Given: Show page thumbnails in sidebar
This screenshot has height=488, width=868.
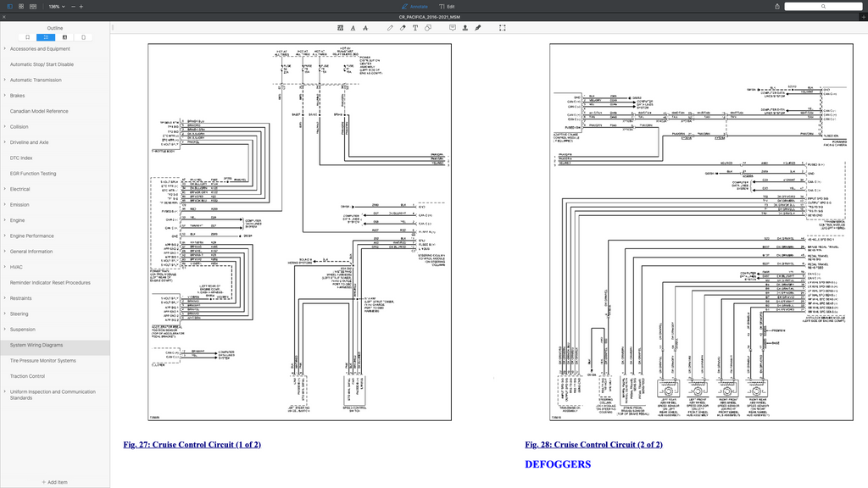Looking at the screenshot, I should (x=84, y=37).
